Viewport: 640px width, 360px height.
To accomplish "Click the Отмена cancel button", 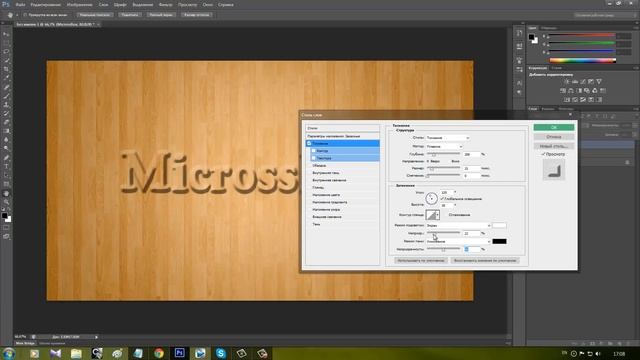I will (x=553, y=137).
